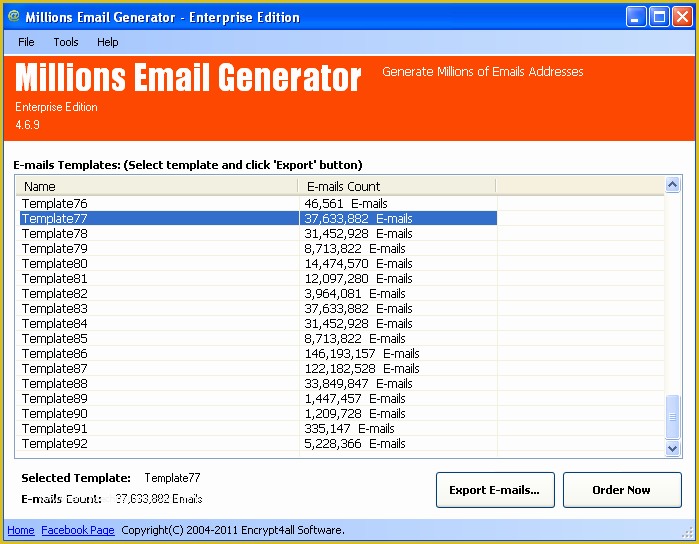699x544 pixels.
Task: Click the Export E-mails button
Action: click(x=495, y=490)
